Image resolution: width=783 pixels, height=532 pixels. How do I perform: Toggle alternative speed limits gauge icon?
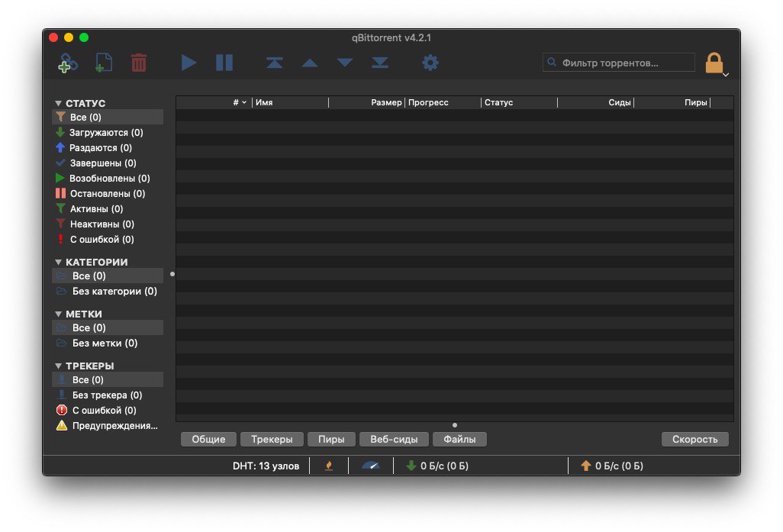pyautogui.click(x=371, y=466)
